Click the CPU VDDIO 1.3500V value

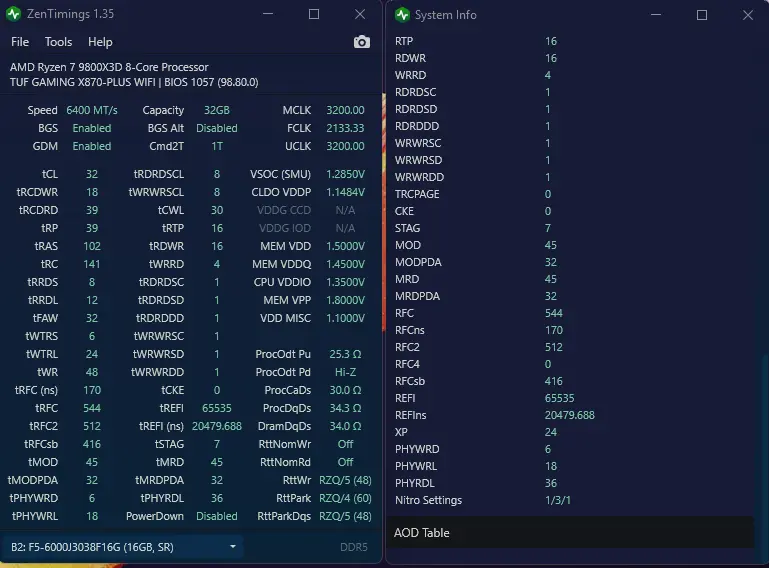(345, 283)
